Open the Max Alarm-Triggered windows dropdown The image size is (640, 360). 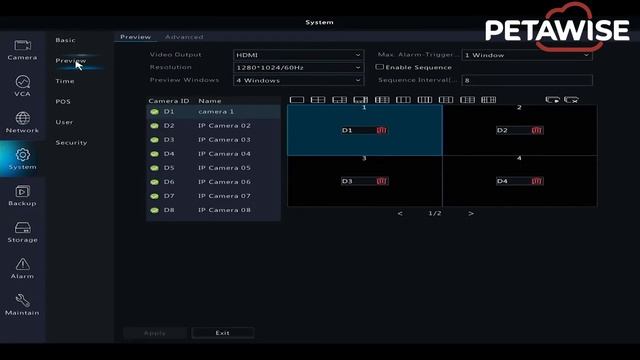[x=527, y=55]
